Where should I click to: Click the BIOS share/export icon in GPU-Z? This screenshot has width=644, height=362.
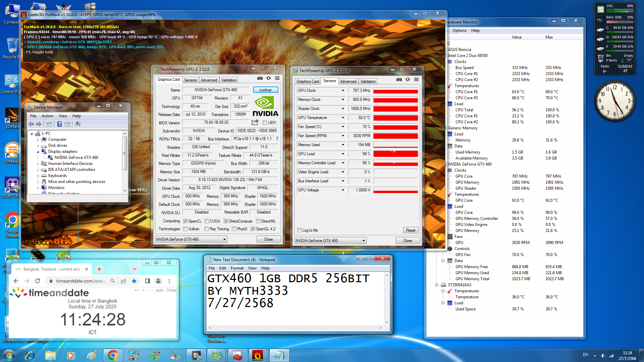(255, 122)
